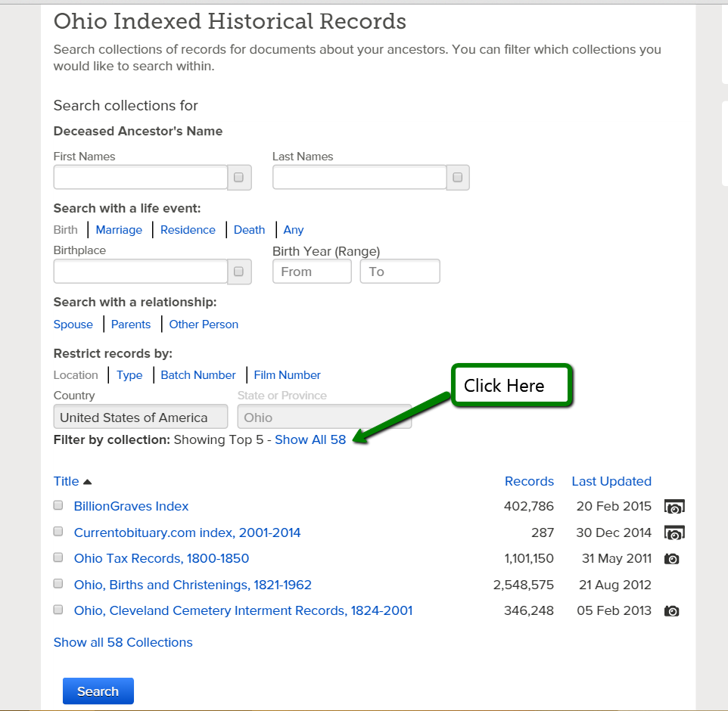Click Show all 58 Collections link

(x=123, y=642)
